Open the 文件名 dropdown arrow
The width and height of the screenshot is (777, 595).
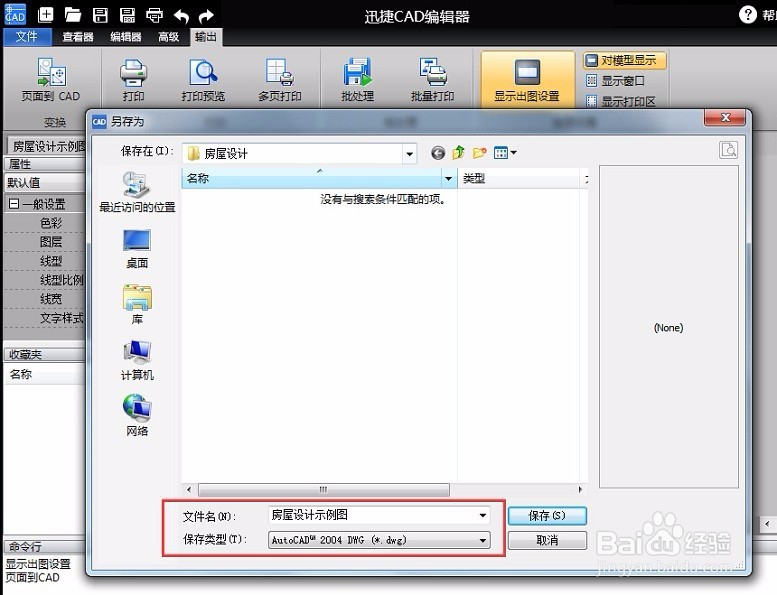point(483,515)
